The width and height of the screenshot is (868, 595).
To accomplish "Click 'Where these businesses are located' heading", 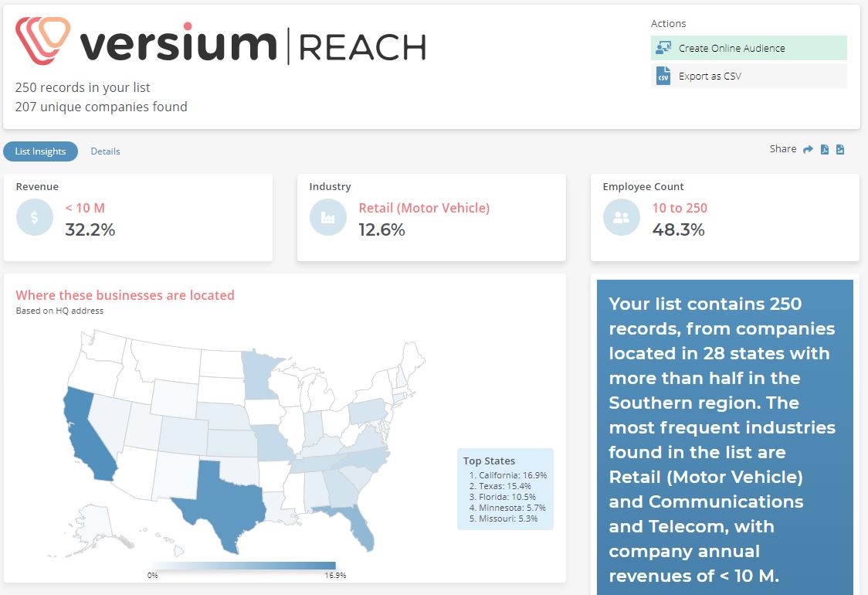I will (x=125, y=295).
